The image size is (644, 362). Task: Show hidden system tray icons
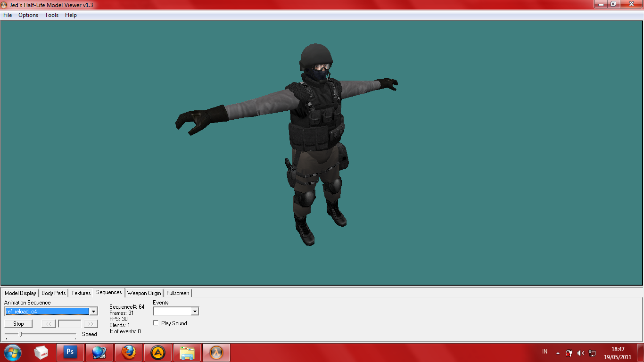(558, 353)
